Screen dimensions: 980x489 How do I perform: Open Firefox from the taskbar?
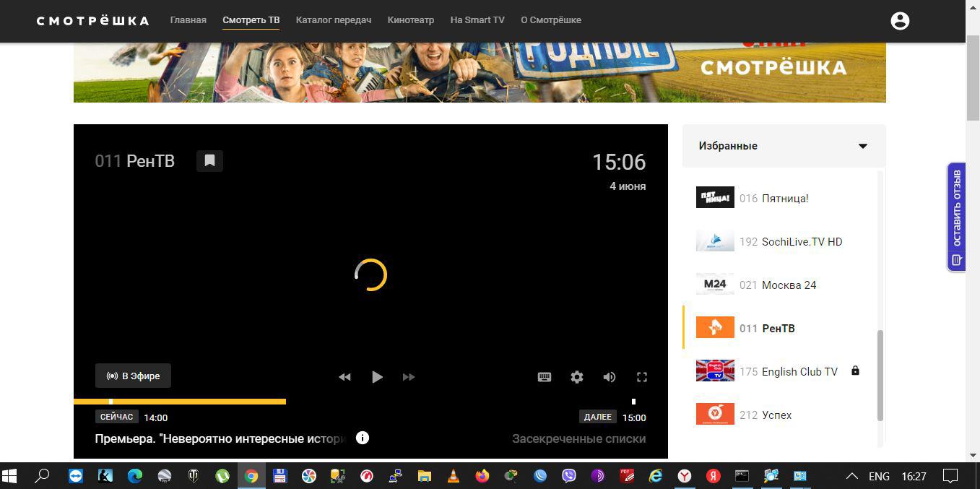(482, 476)
